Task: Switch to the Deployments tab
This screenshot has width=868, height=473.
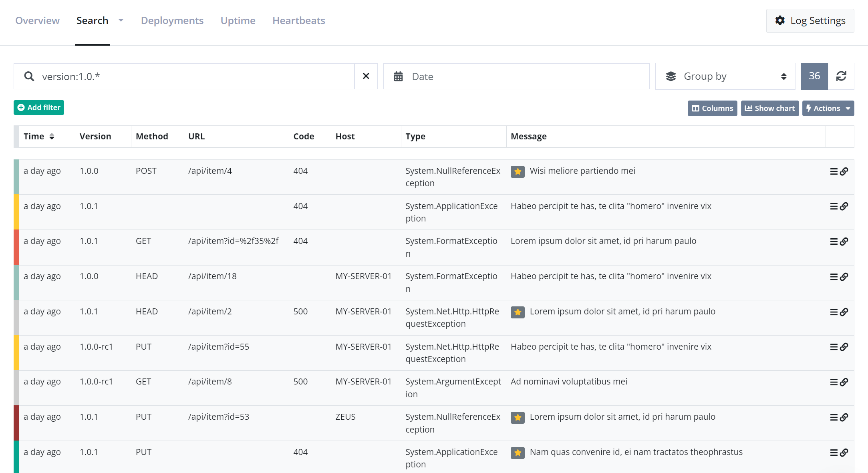Action: pos(172,20)
